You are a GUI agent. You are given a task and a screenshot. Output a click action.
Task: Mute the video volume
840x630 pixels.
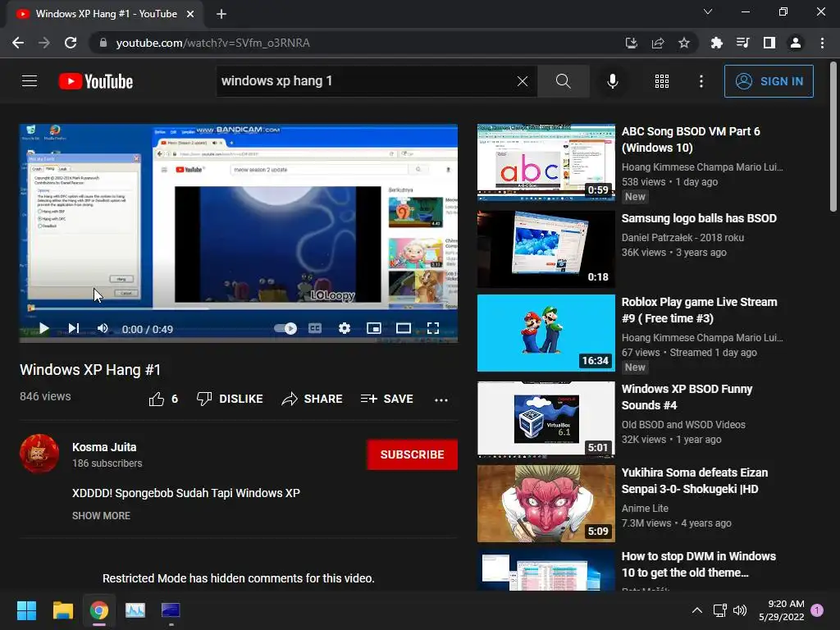(x=103, y=328)
